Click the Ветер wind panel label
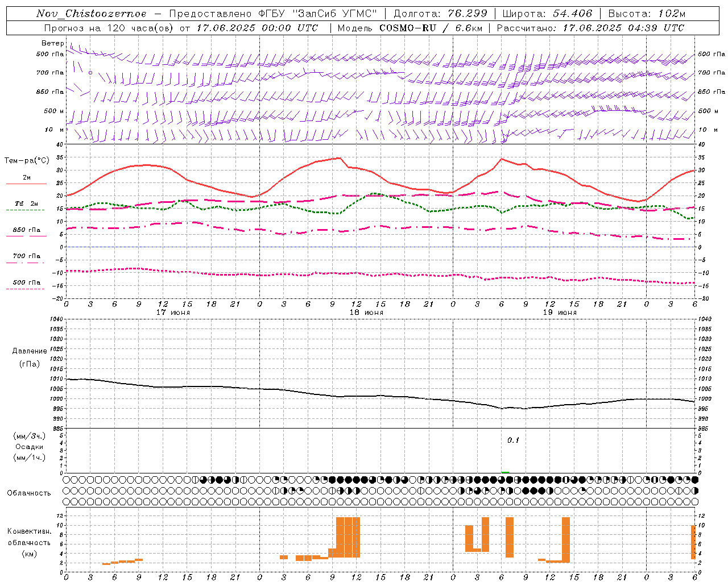This screenshot has height=582, width=728. 53,43
